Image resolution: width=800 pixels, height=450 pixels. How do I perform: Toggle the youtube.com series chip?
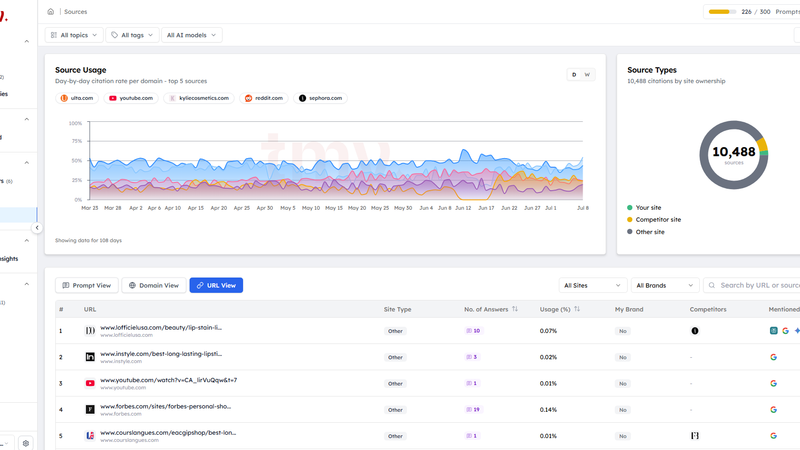pos(131,98)
